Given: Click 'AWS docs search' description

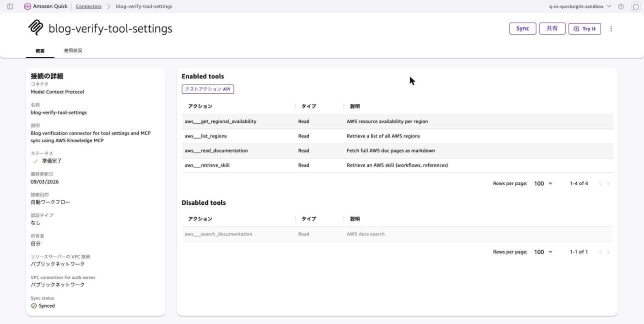Looking at the screenshot, I should 365,234.
